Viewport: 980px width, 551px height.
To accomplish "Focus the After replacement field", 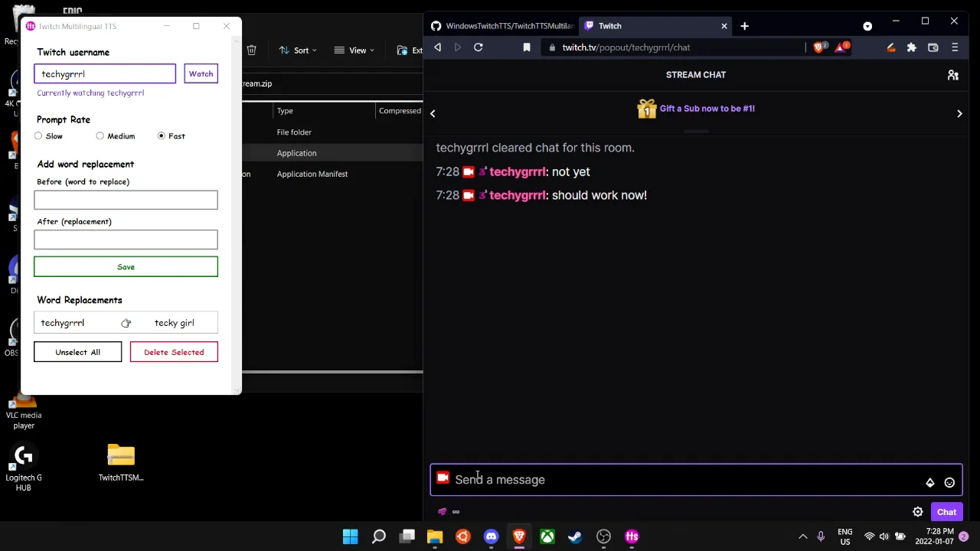I will (126, 240).
